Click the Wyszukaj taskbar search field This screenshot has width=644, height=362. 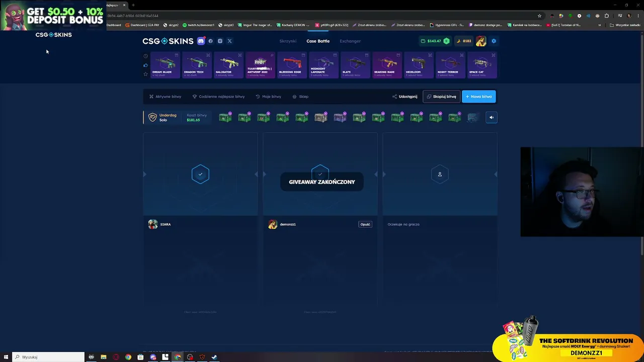tap(48, 357)
